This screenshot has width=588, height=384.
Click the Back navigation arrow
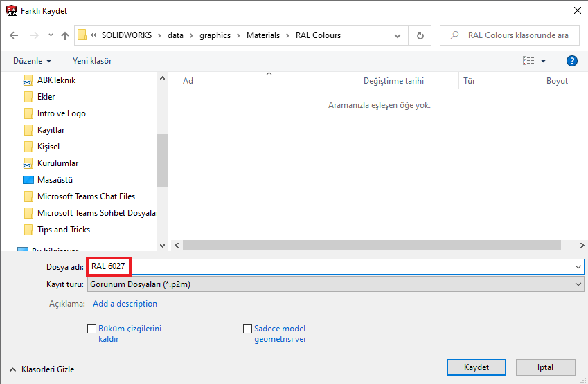coord(15,35)
